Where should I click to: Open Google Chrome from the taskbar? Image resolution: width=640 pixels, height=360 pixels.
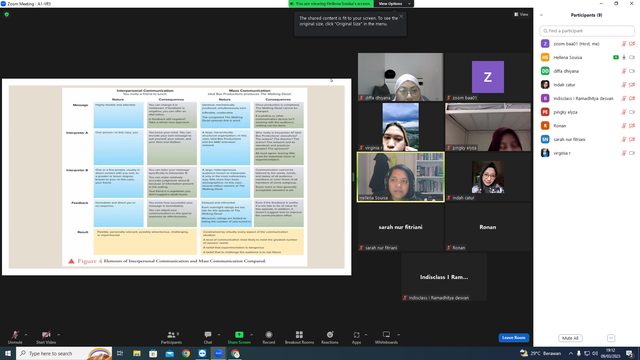pos(186,353)
